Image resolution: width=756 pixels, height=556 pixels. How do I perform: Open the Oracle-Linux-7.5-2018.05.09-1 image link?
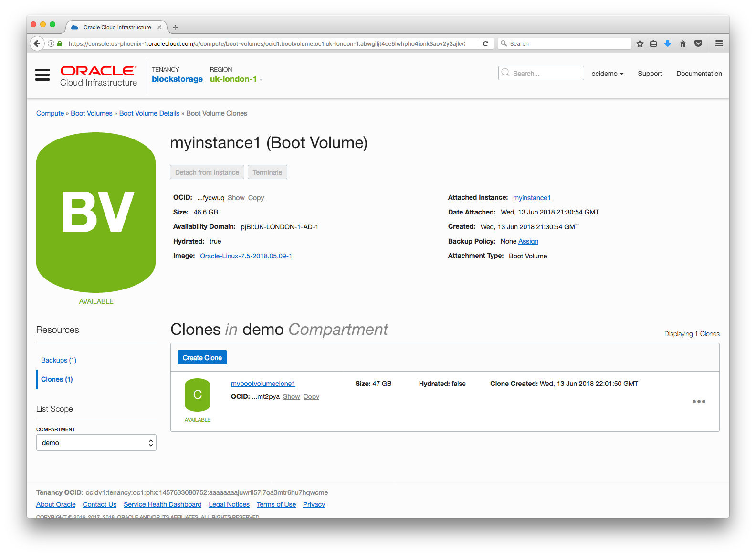coord(246,256)
